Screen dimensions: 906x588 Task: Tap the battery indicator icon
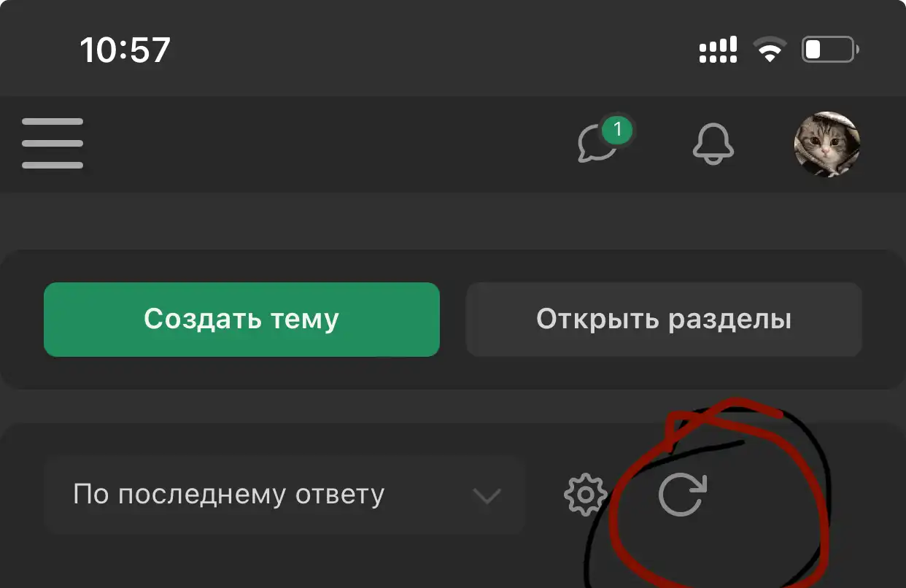click(x=830, y=50)
